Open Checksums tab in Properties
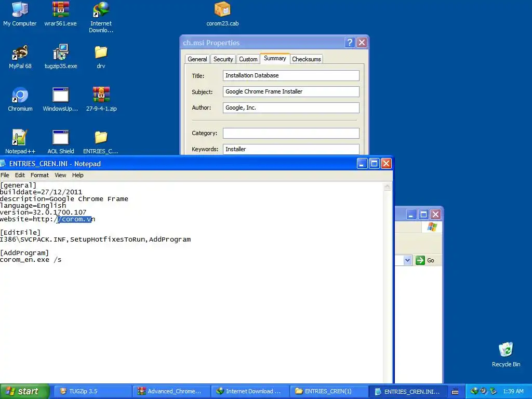 307,59
